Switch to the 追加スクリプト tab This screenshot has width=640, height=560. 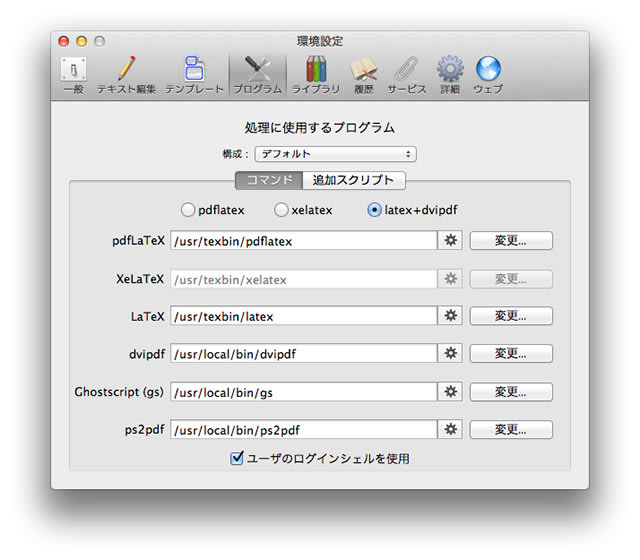pyautogui.click(x=354, y=180)
